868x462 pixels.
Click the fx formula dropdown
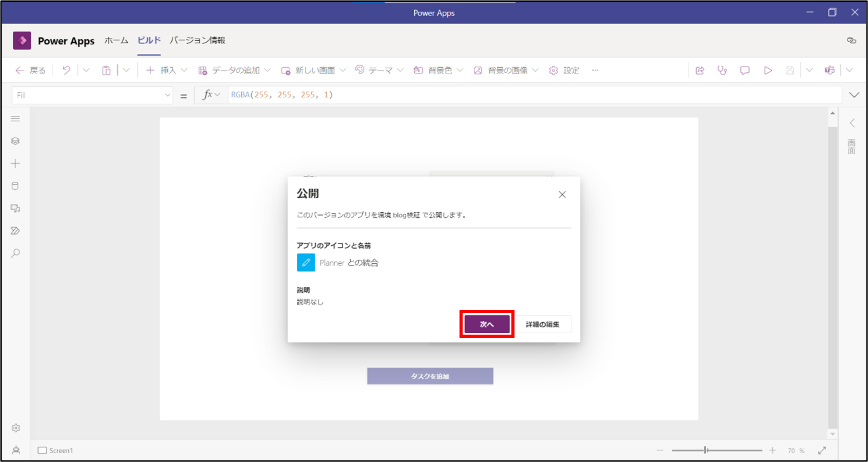(211, 95)
